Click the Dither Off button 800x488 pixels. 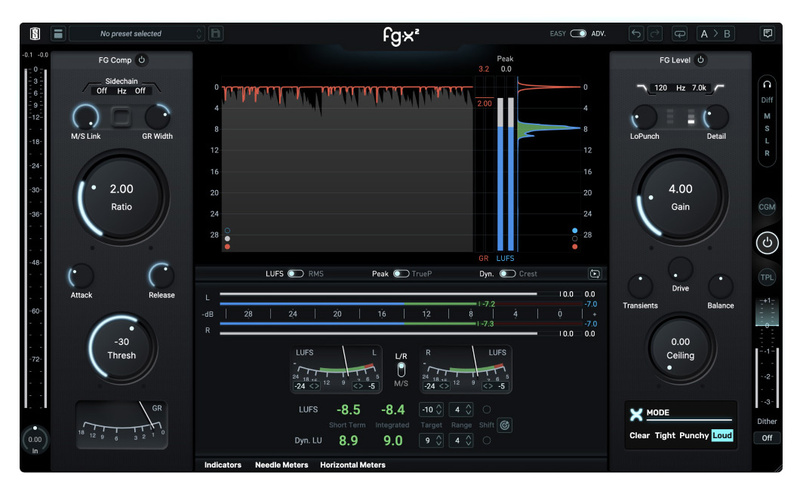point(767,438)
